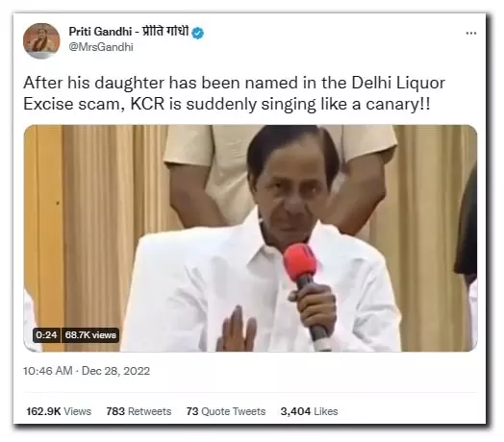
Task: Open the @MrsGandhi handle link
Action: [x=101, y=47]
